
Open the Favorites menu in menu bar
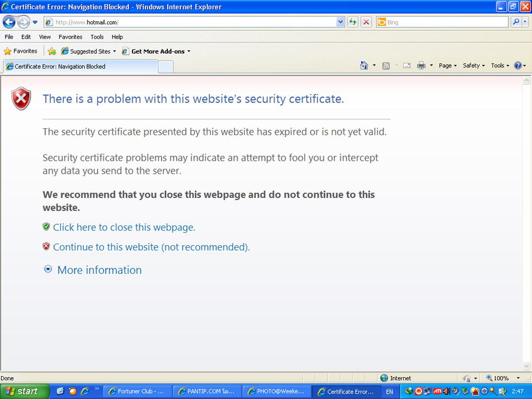(70, 37)
